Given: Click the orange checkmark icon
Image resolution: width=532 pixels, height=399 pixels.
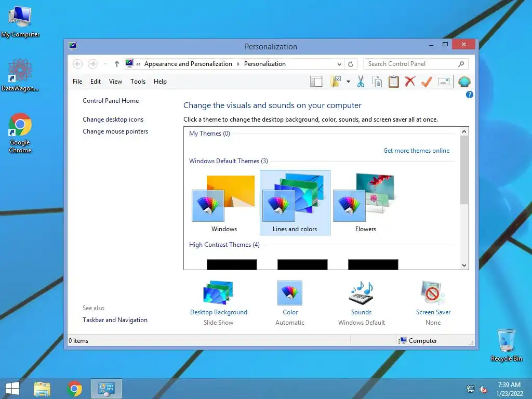Looking at the screenshot, I should pyautogui.click(x=427, y=82).
